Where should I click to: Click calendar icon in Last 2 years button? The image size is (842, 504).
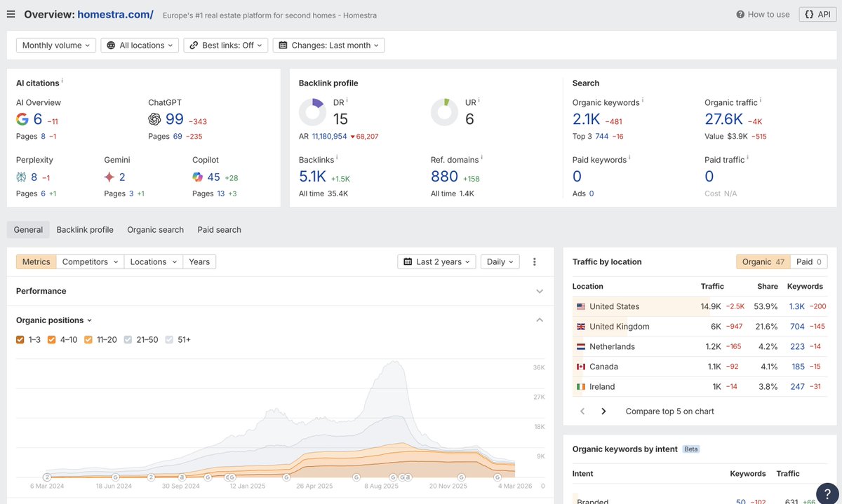pos(408,261)
